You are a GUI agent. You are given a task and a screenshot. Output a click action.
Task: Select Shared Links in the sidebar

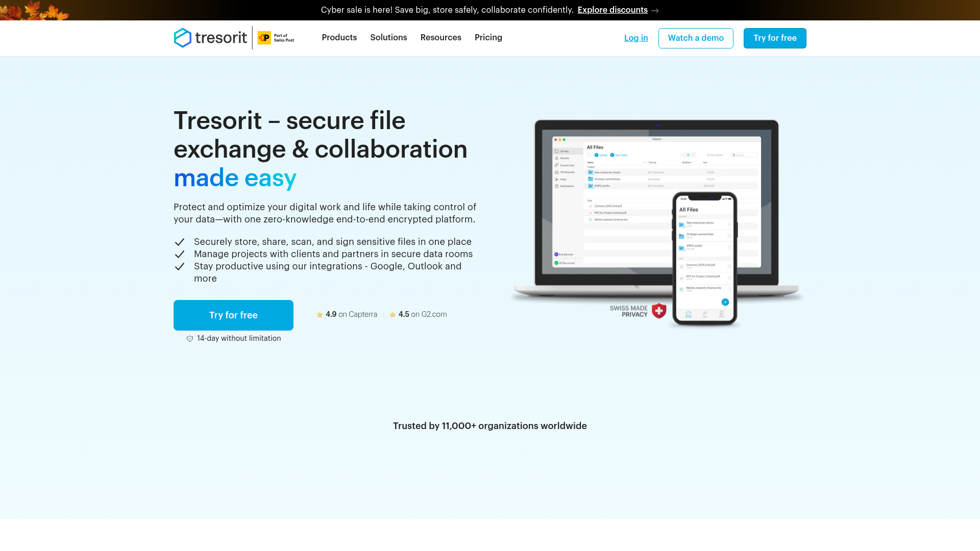coord(567,165)
